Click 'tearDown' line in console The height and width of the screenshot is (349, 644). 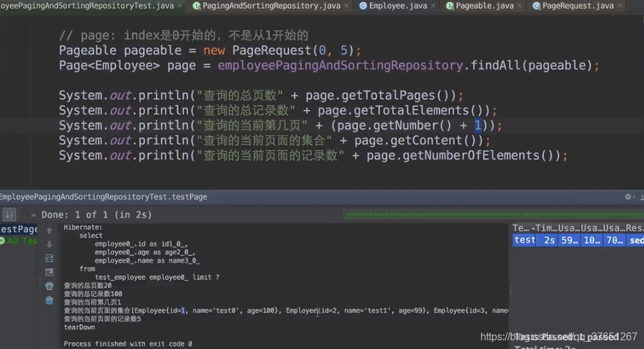79,327
